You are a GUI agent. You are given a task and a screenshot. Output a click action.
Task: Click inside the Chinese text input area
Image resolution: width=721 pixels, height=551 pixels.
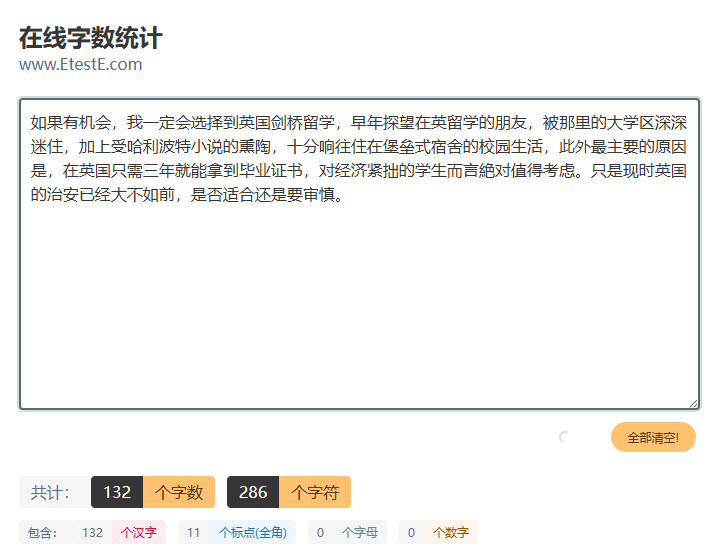coord(360,254)
